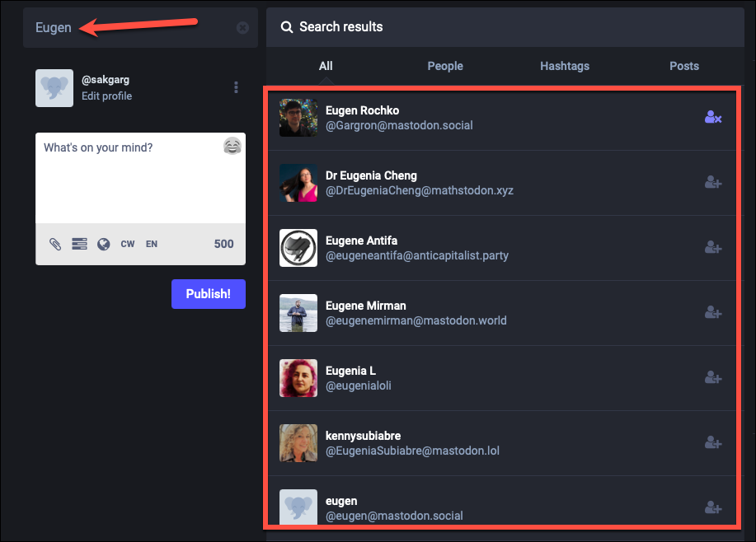Screen dimensions: 756x542
Task: Open the @sakgarg profile name
Action: 105,80
